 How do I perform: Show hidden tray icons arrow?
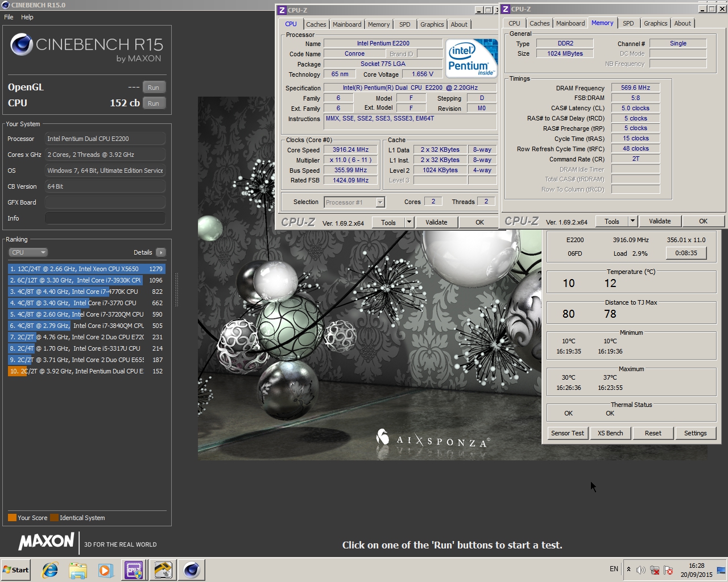pos(628,569)
